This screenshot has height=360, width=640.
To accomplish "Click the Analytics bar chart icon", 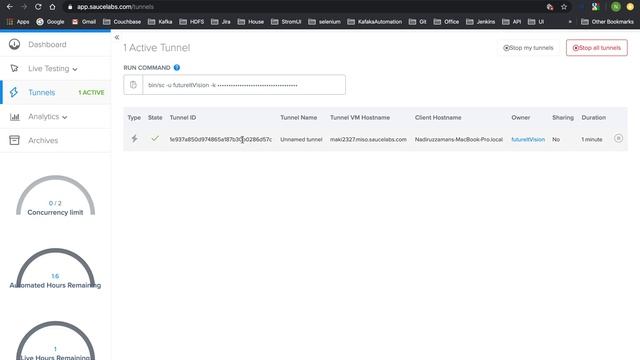I will pos(14,117).
